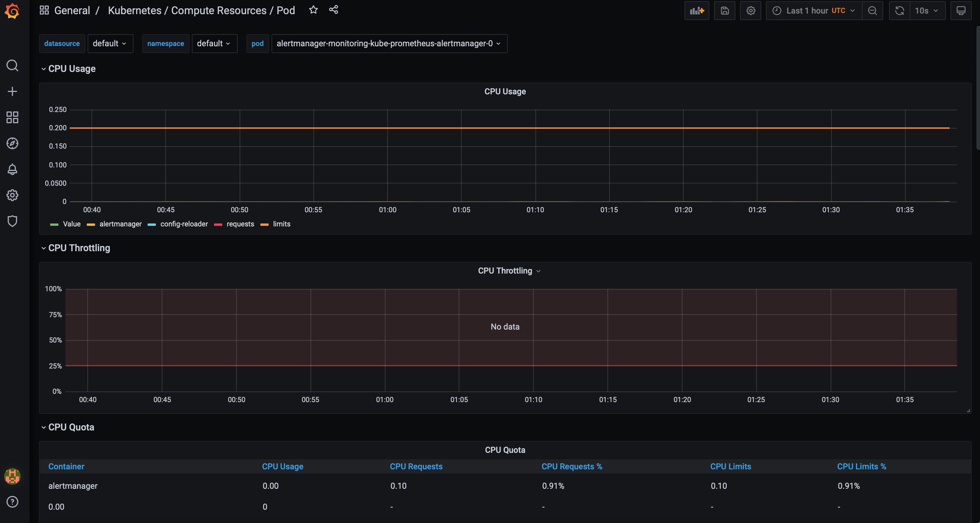Expand the namespace default dropdown

point(215,43)
